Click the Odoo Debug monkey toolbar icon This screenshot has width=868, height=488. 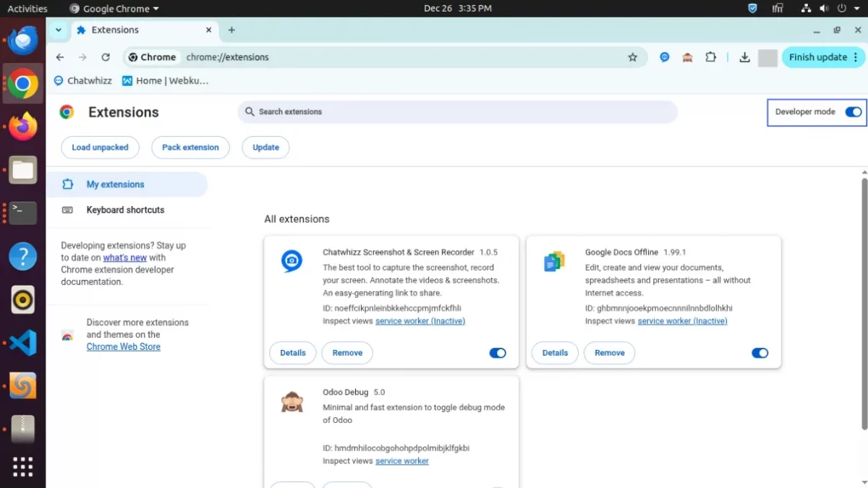(x=688, y=57)
